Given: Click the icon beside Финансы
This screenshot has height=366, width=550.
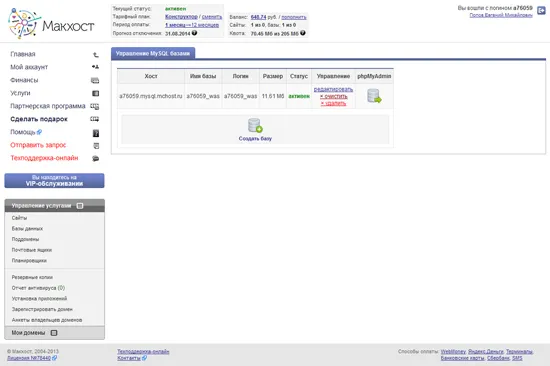Looking at the screenshot, I should coord(95,80).
